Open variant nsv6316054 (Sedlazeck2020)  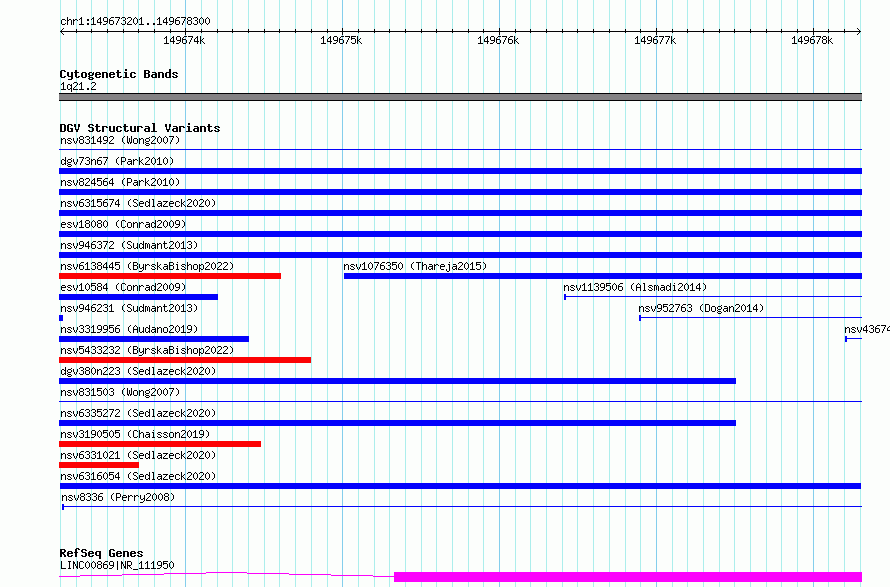click(x=138, y=476)
